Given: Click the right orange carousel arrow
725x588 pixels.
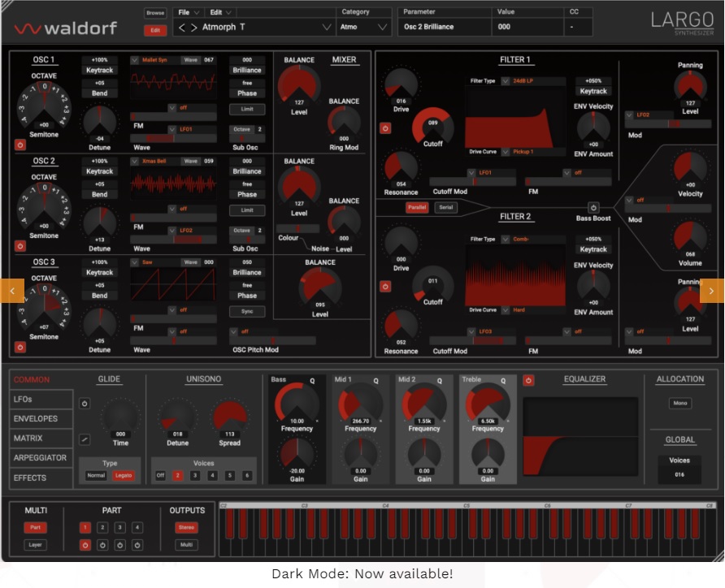Looking at the screenshot, I should [x=712, y=291].
